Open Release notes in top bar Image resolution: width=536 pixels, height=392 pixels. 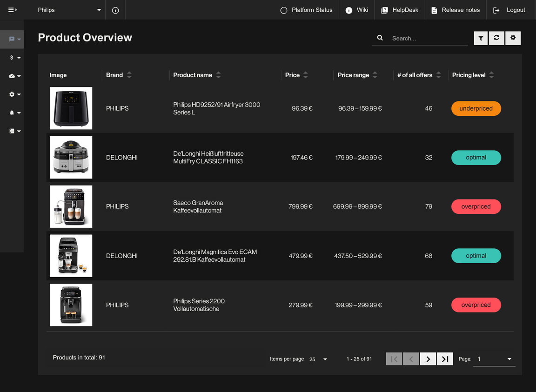click(455, 10)
